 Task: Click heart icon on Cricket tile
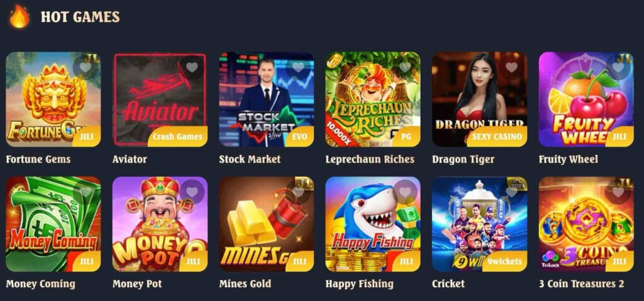coord(511,192)
